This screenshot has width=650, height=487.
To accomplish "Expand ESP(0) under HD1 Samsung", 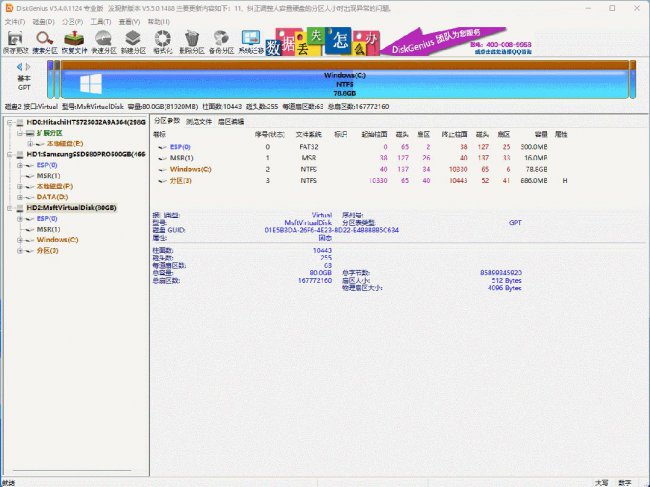I will click(19, 165).
